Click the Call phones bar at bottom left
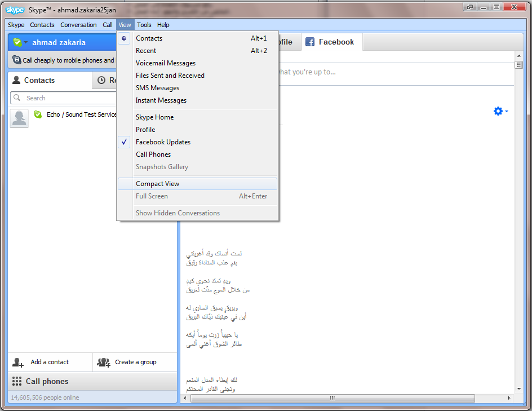The height and width of the screenshot is (411, 532). click(48, 381)
